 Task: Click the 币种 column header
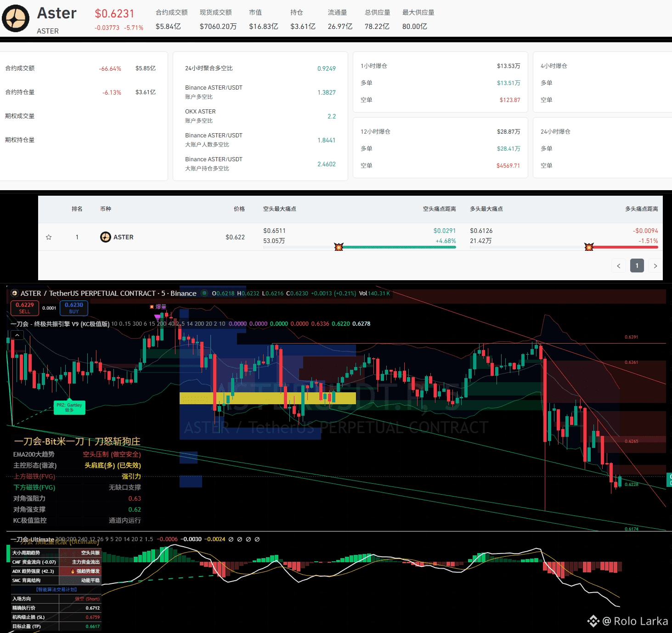point(106,209)
